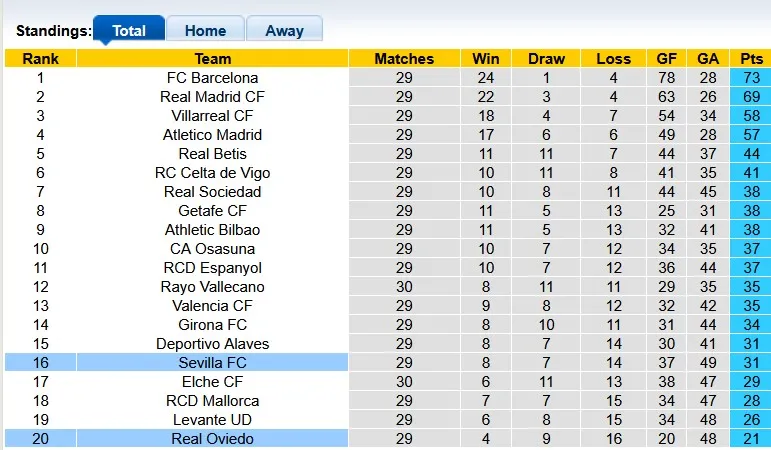Open the Athletic Bilbao team link
771x450 pixels.
click(x=212, y=230)
